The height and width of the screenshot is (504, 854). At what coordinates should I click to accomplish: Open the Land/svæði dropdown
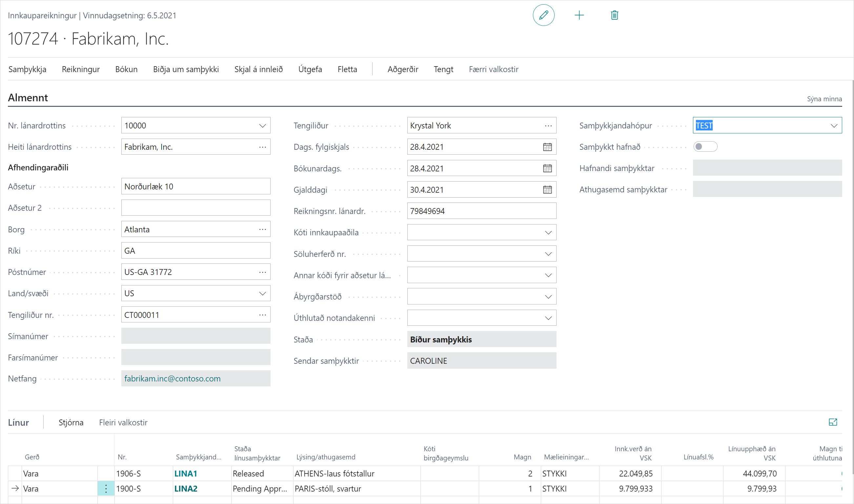click(262, 293)
